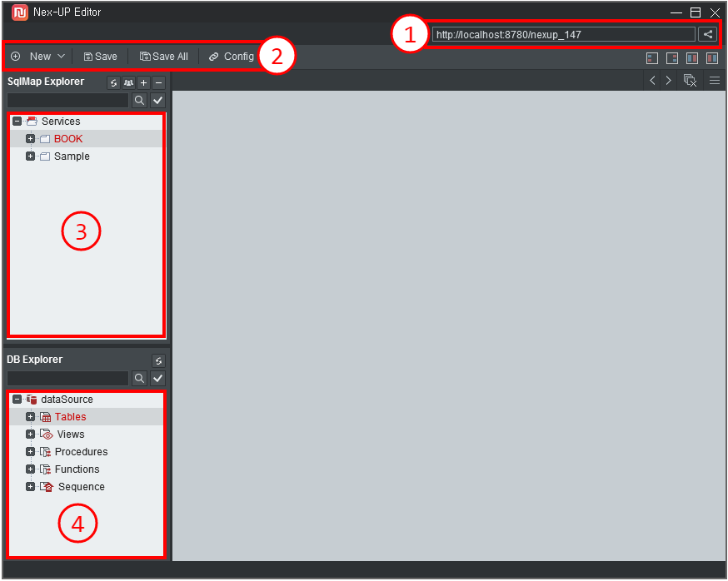This screenshot has height=581, width=728.
Task: Go to previous tab with left arrow
Action: click(652, 80)
